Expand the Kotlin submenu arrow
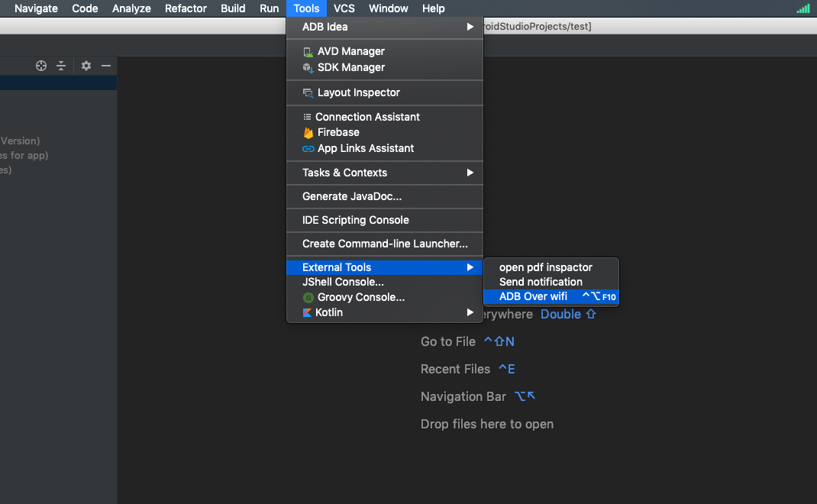Image resolution: width=817 pixels, height=504 pixels. point(470,312)
